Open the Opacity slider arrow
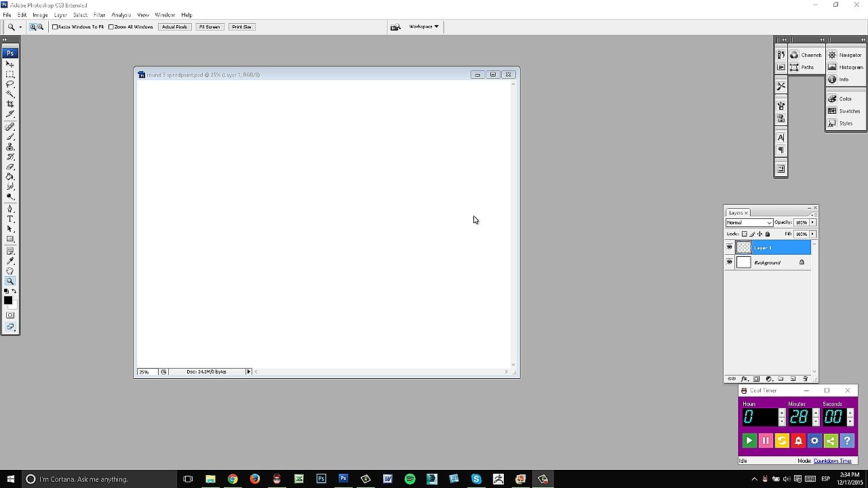The image size is (868, 488). click(x=812, y=222)
